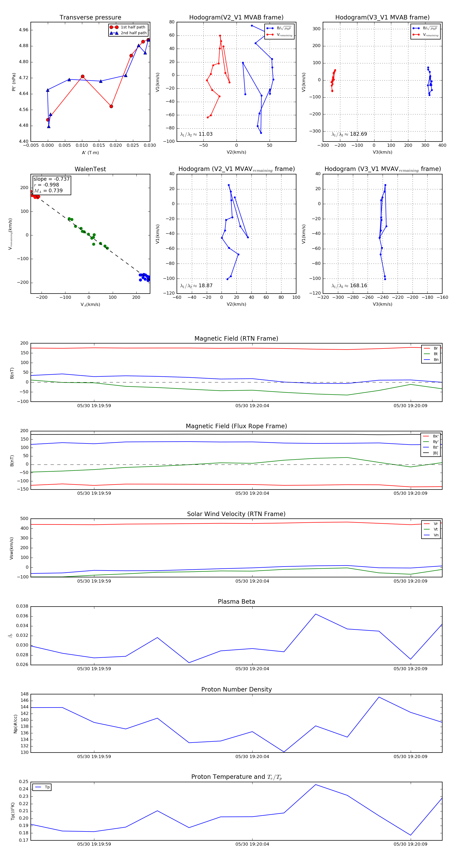The width and height of the screenshot is (473, 868).
Task: Click the B/√μ0ρ legend entry in the V2_V1 MVAB hodogram
Action: 279,28
